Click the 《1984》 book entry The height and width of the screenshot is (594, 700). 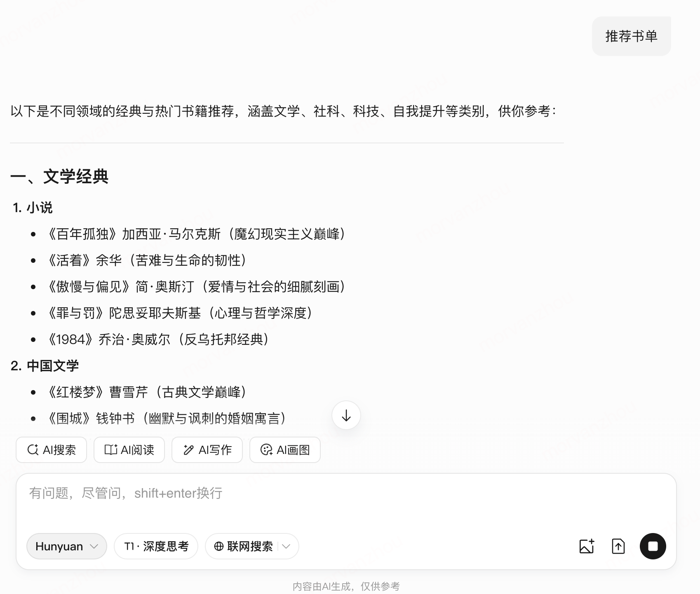point(159,340)
